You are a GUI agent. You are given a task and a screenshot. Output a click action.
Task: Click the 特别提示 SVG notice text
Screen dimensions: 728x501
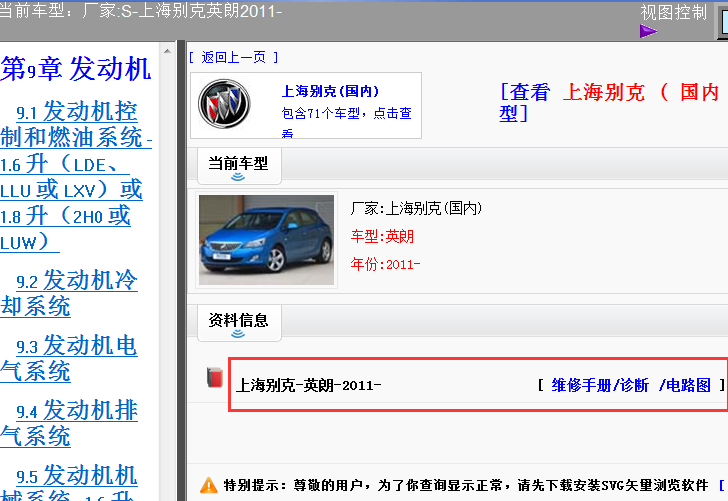coord(466,485)
